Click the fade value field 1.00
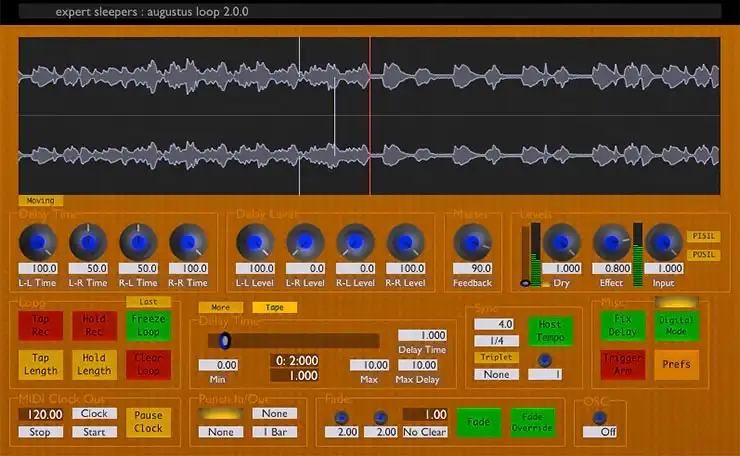 (x=425, y=414)
